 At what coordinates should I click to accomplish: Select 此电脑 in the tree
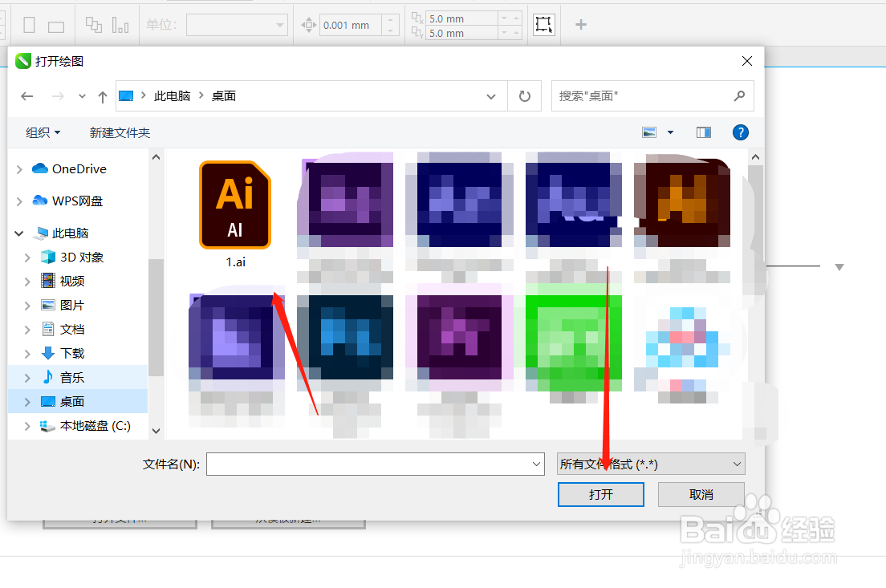click(x=70, y=233)
